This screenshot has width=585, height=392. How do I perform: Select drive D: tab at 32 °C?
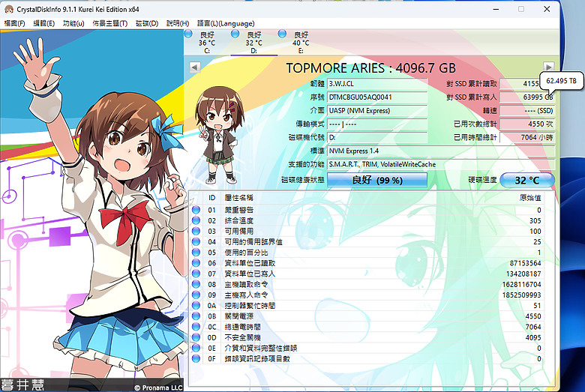tap(253, 43)
